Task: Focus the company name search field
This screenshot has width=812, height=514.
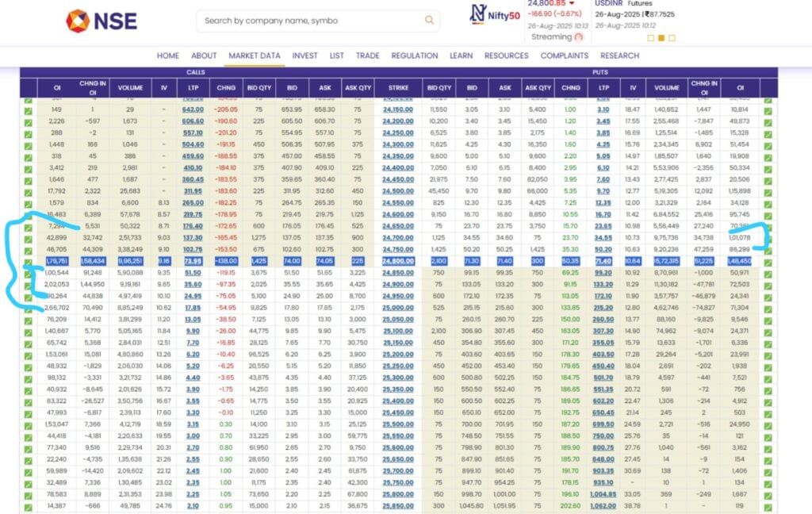Action: click(309, 21)
